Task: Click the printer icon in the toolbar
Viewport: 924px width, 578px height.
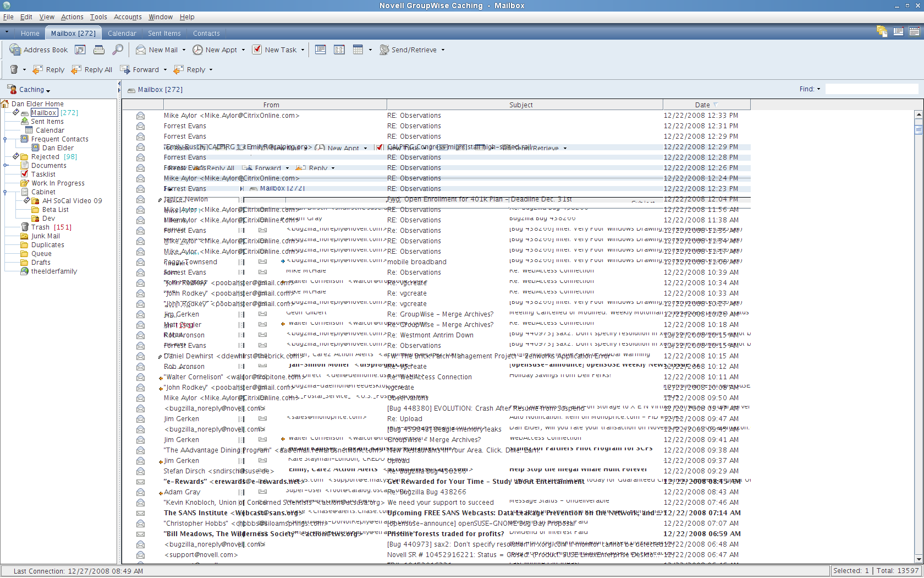Action: tap(99, 50)
